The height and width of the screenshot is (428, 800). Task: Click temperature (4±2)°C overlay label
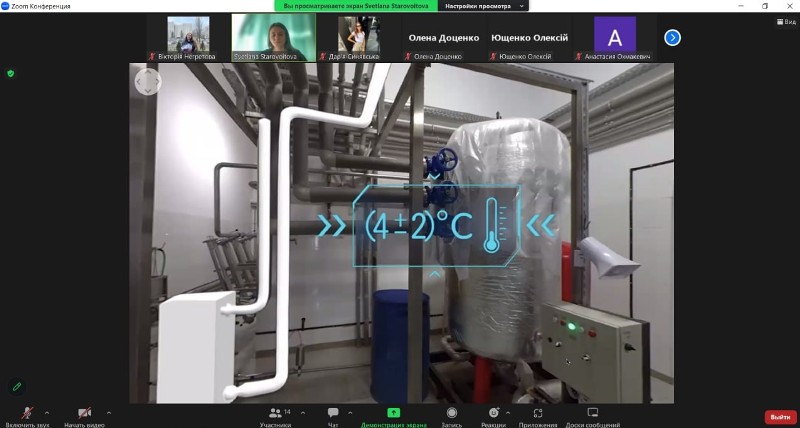coord(419,226)
